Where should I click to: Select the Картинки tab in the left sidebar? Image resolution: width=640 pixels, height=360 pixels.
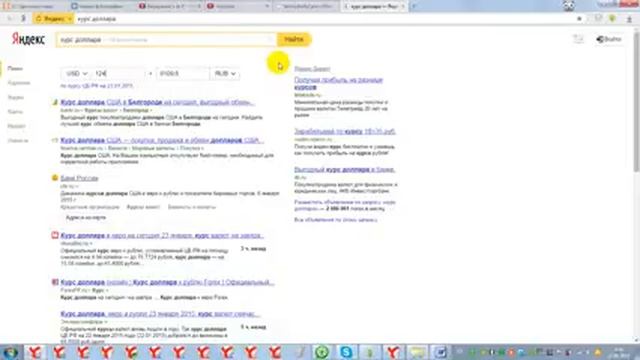(x=19, y=83)
